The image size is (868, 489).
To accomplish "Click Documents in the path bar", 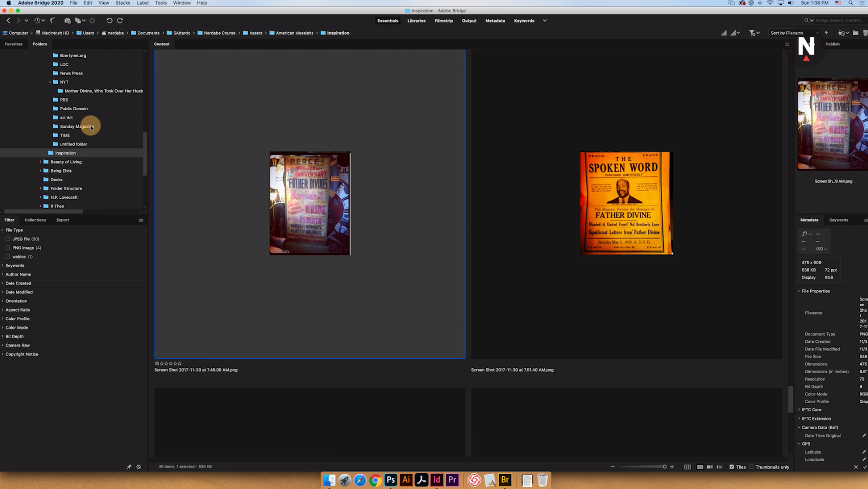I will point(148,33).
